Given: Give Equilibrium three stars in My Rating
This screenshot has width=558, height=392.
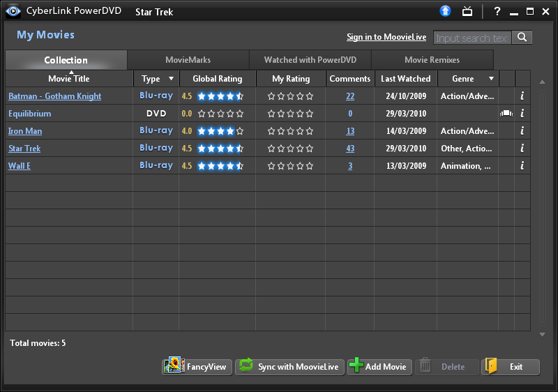Looking at the screenshot, I should click(291, 114).
